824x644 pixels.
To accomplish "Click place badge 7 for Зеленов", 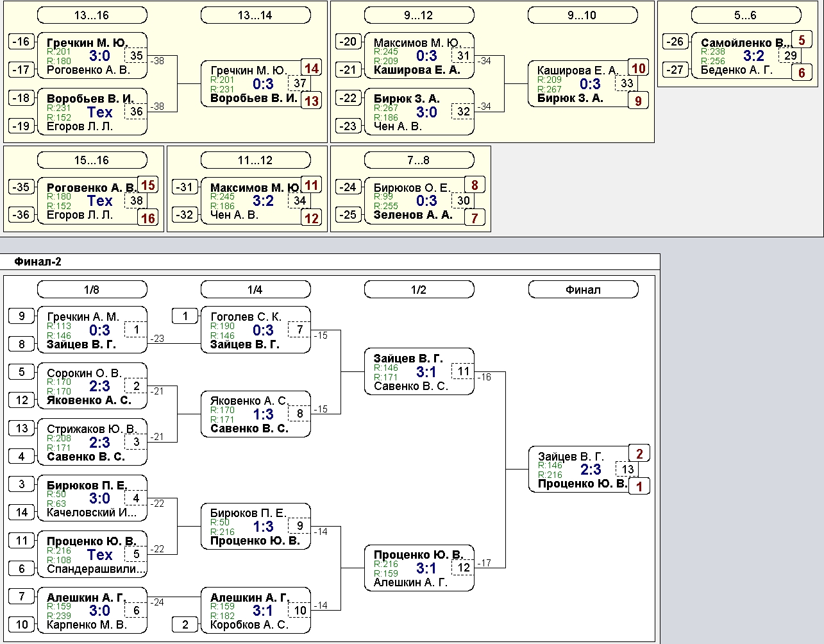I will 475,218.
